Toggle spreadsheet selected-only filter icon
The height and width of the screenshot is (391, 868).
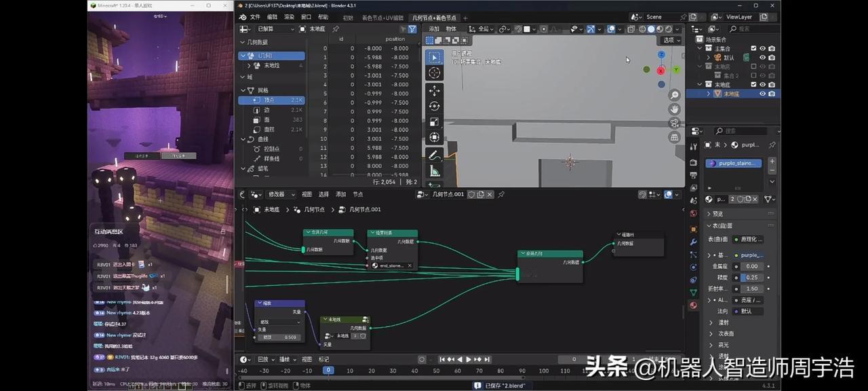tap(403, 29)
